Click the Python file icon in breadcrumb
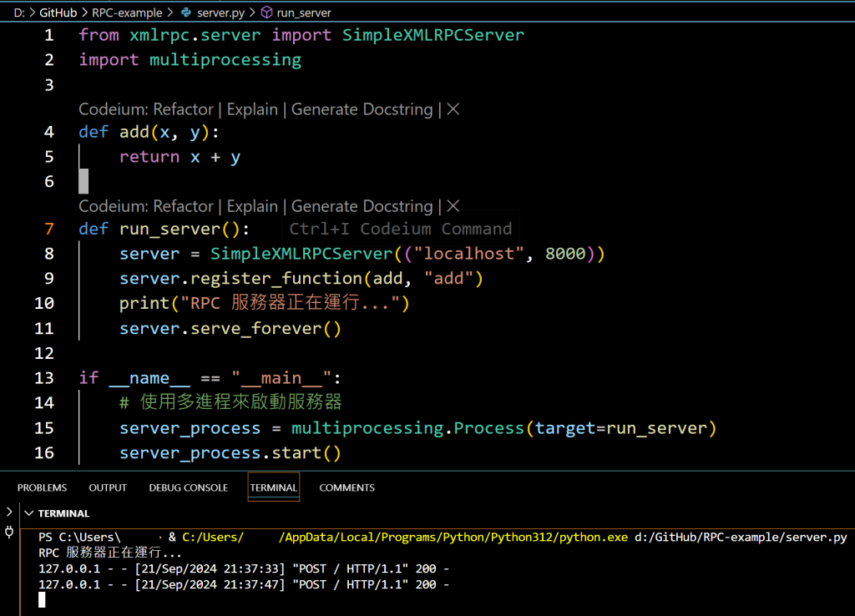The image size is (855, 616). click(x=186, y=12)
